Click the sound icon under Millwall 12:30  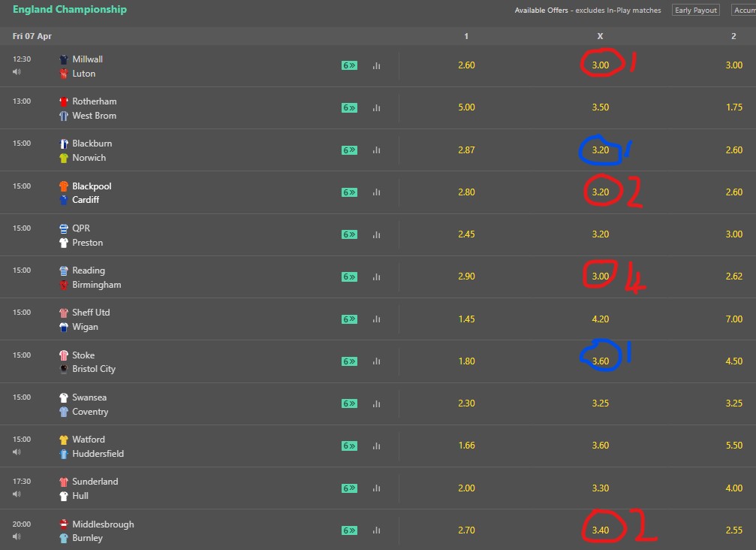(17, 72)
